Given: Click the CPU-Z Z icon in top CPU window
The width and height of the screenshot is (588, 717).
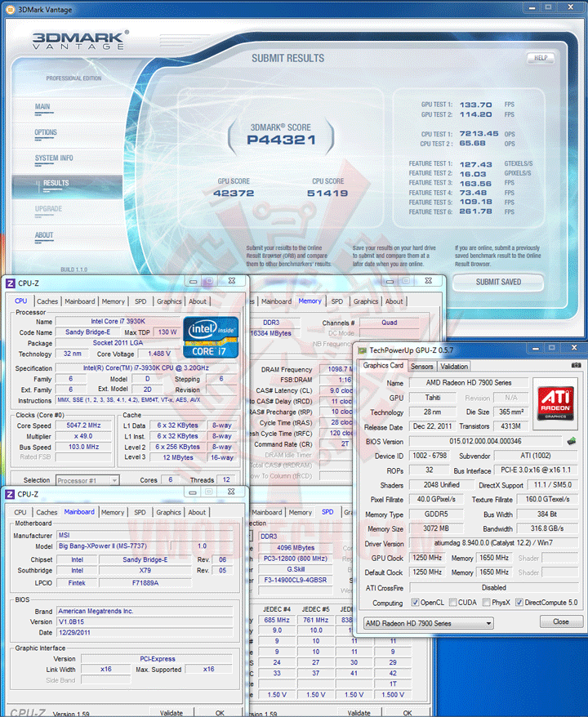Looking at the screenshot, I should pyautogui.click(x=10, y=283).
